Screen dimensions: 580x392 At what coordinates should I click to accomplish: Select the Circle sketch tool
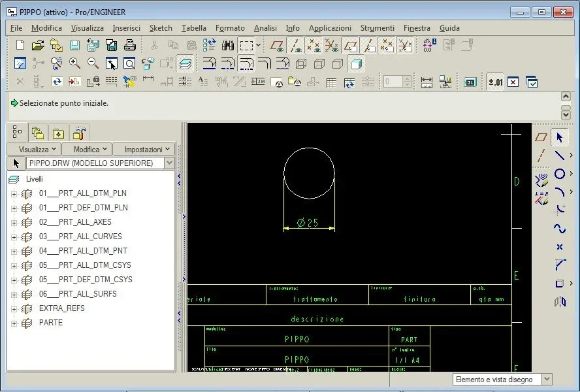click(560, 174)
